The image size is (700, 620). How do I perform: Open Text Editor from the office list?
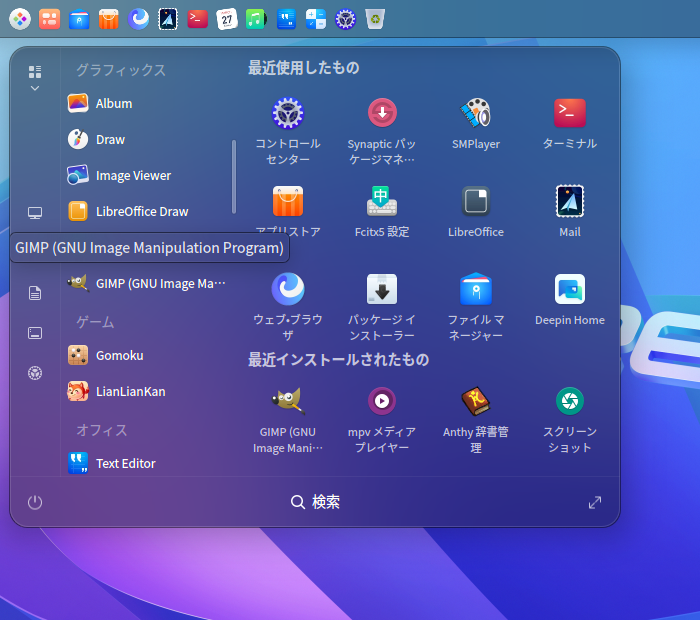(147, 463)
